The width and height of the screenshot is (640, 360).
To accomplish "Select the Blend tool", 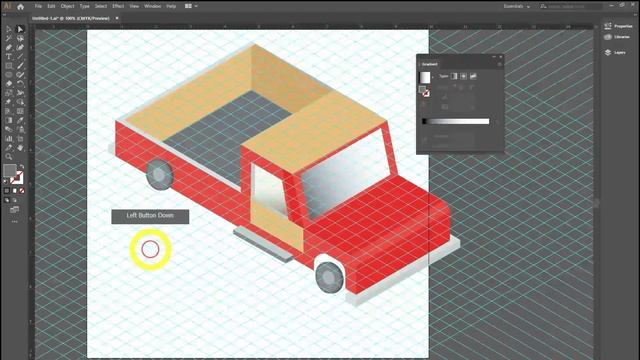I will pyautogui.click(x=9, y=129).
